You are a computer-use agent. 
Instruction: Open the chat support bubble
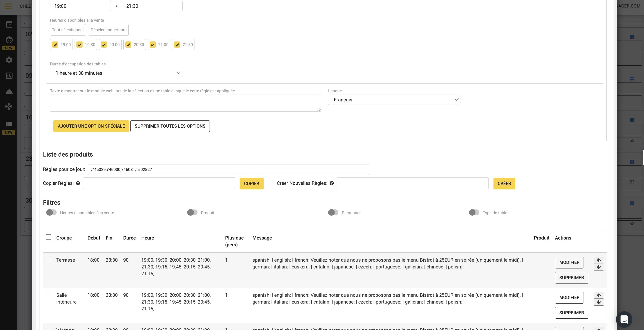click(x=624, y=319)
